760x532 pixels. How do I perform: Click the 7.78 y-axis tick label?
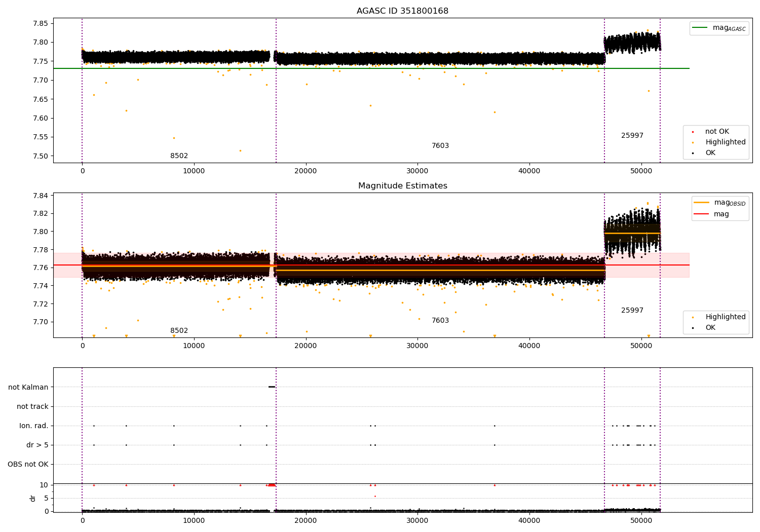click(41, 250)
